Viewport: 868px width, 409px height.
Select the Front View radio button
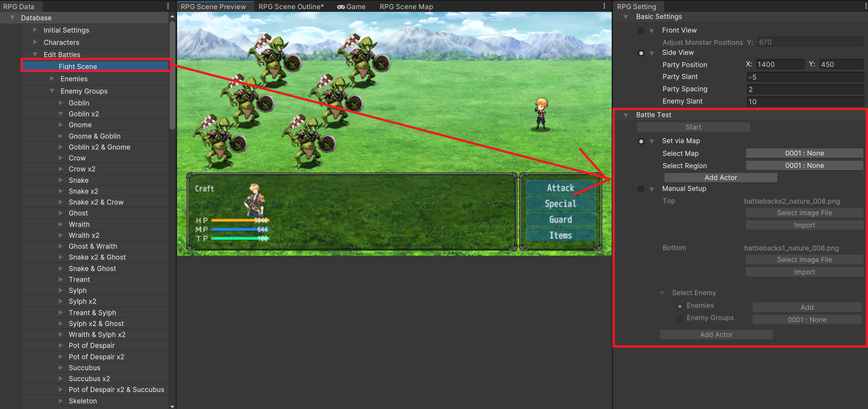641,30
